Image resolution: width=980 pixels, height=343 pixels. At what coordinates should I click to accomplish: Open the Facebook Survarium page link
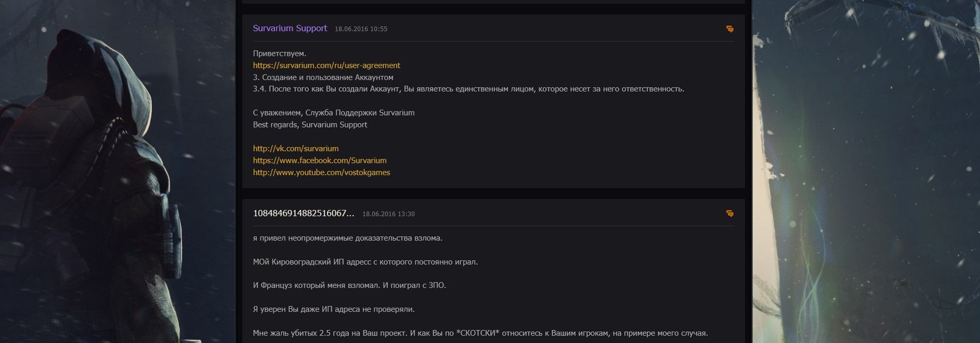tap(320, 160)
